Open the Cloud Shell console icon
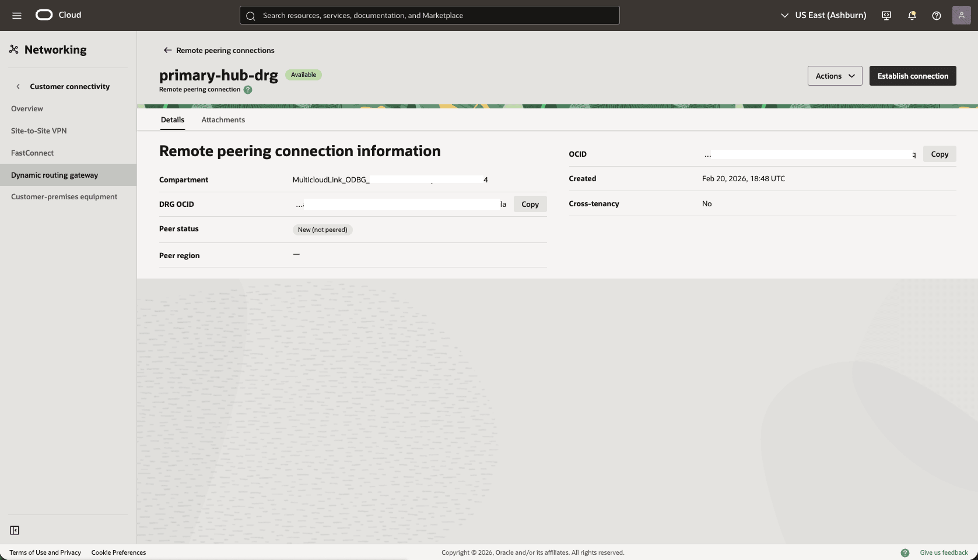The height and width of the screenshot is (560, 978). (x=886, y=15)
